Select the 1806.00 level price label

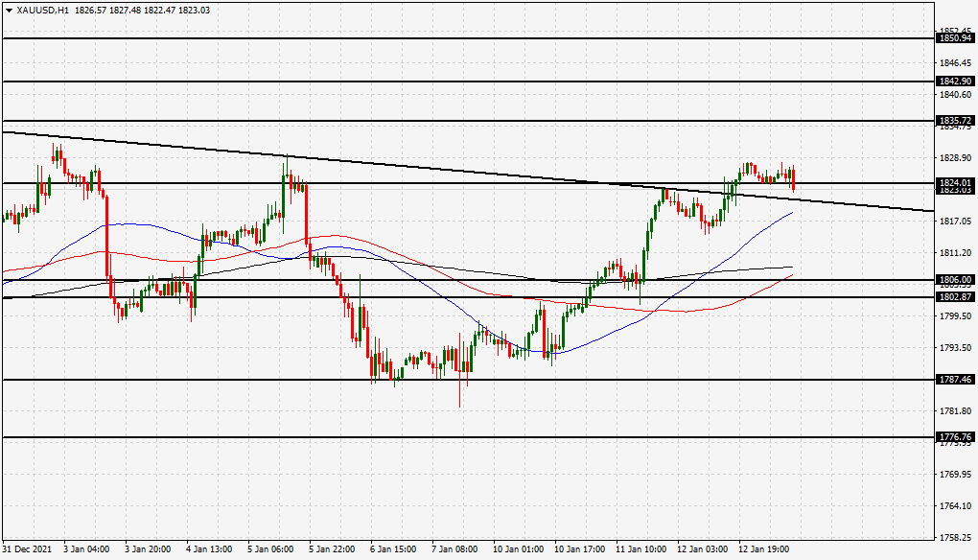point(956,280)
